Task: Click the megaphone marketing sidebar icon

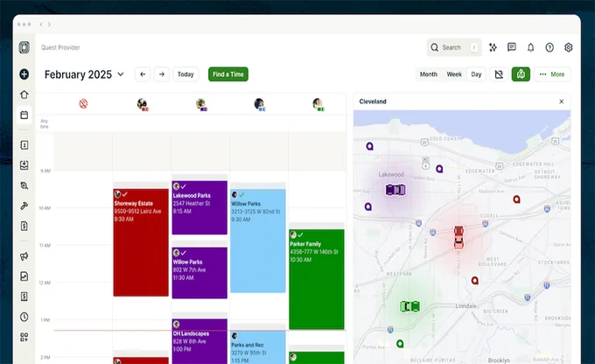Action: point(24,256)
